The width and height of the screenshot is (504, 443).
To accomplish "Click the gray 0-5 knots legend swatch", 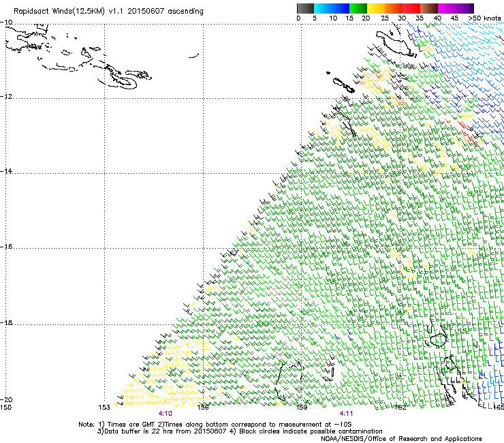I will click(x=305, y=8).
